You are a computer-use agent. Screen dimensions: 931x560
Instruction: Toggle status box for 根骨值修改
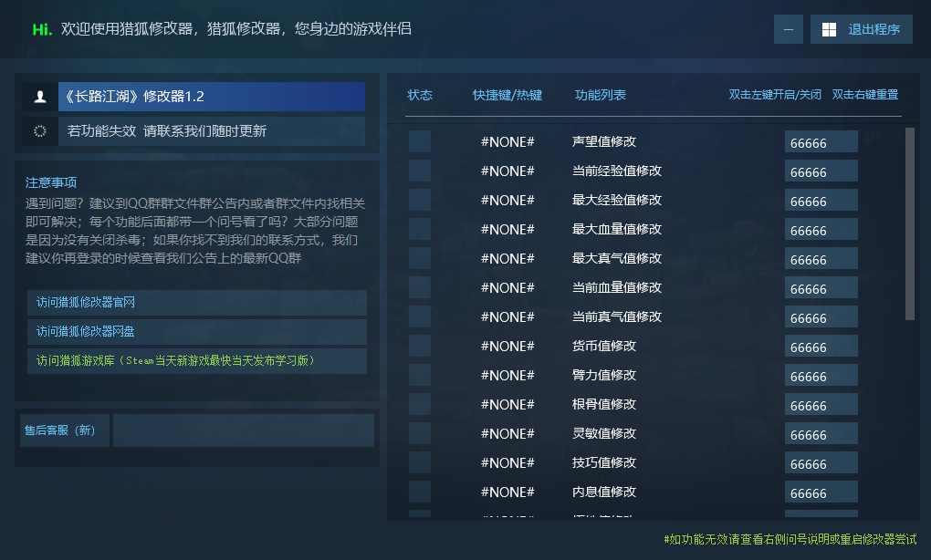(420, 404)
